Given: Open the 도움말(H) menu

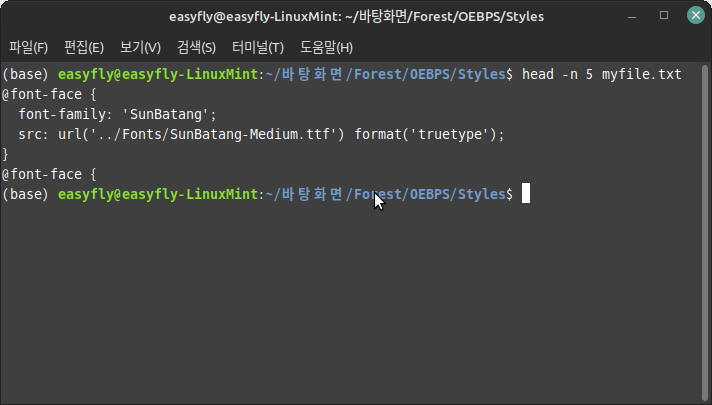Looking at the screenshot, I should point(326,47).
